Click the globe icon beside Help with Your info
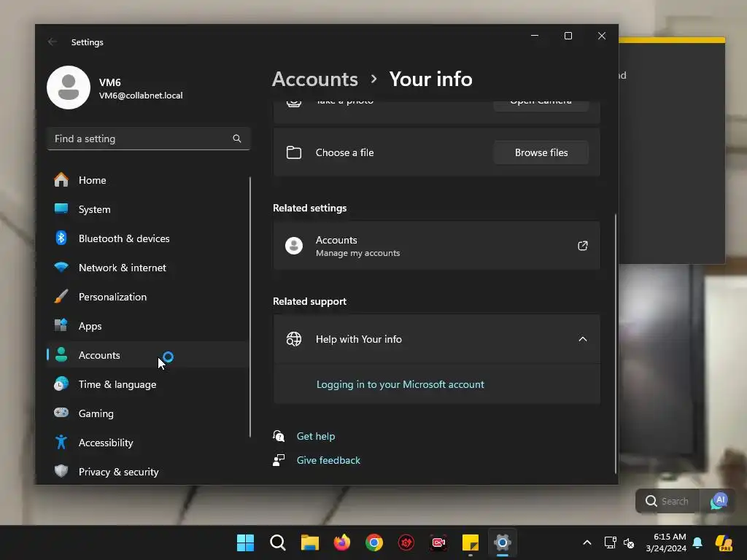 point(294,339)
